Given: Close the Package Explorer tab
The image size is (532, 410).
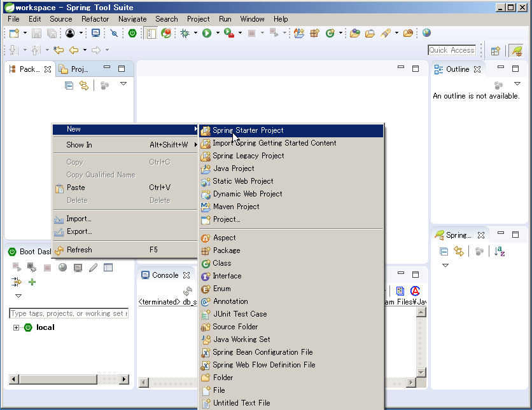Looking at the screenshot, I should coord(48,69).
